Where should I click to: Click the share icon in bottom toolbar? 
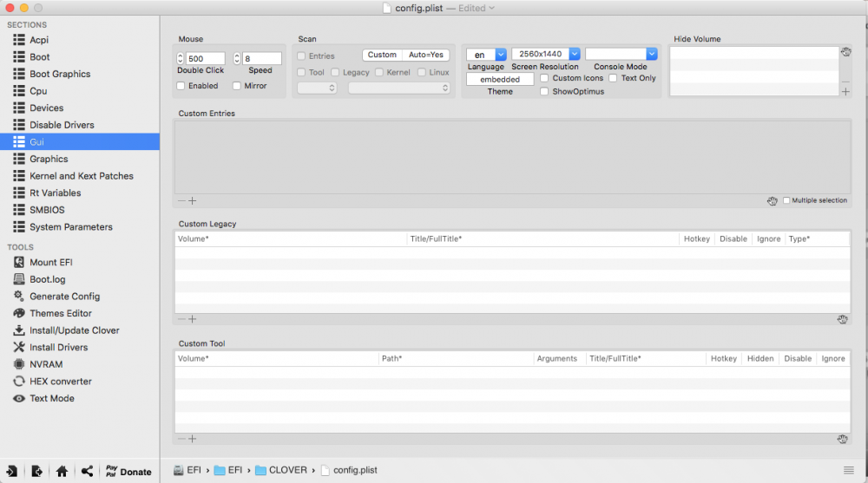click(x=87, y=472)
